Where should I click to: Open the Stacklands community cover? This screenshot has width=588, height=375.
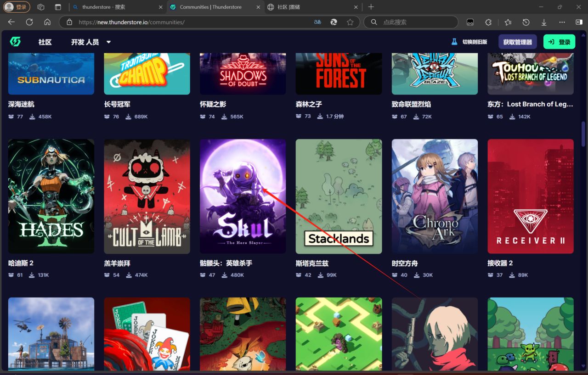point(339,196)
